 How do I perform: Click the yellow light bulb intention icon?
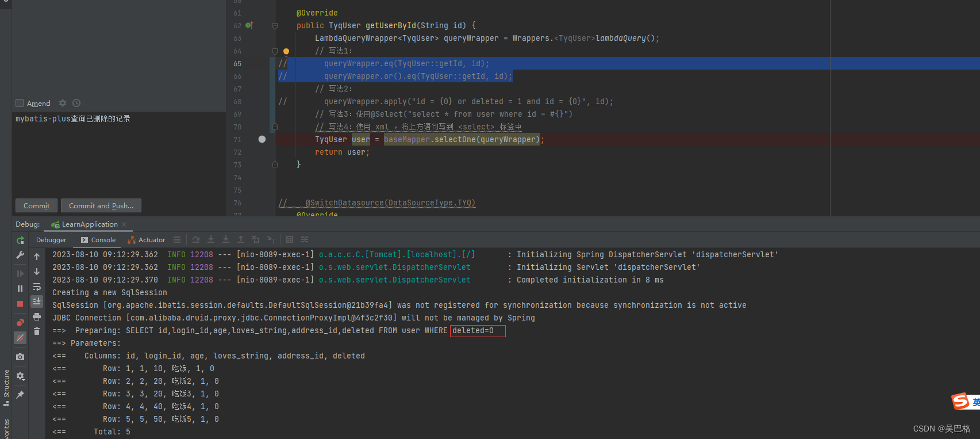coord(286,52)
